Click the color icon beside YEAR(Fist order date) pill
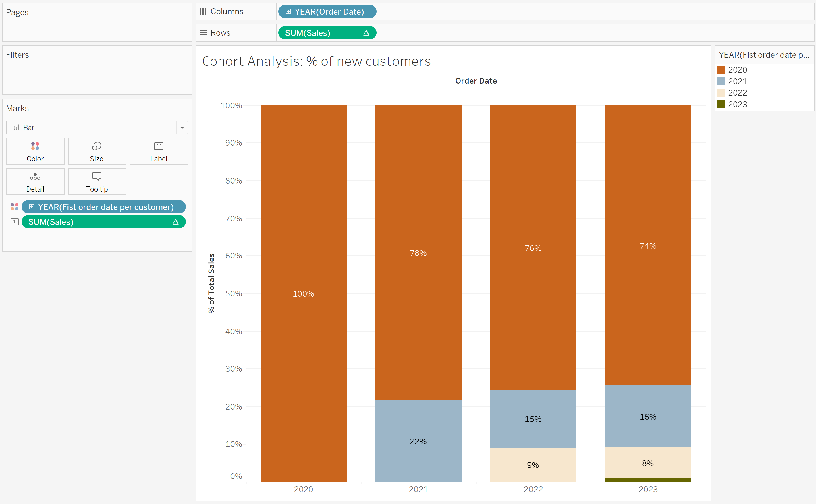 [14, 207]
